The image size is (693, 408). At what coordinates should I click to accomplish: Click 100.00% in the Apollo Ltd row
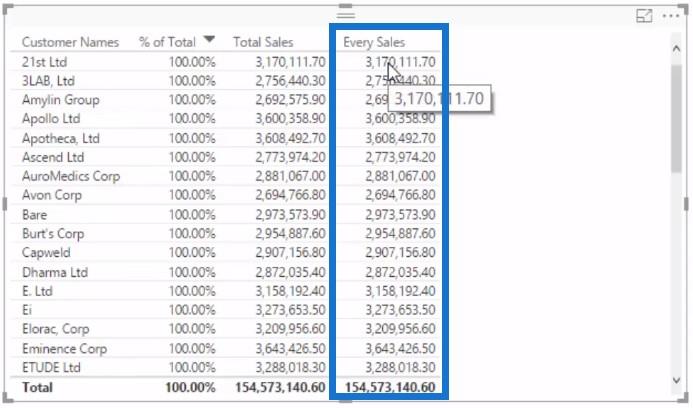pos(192,119)
